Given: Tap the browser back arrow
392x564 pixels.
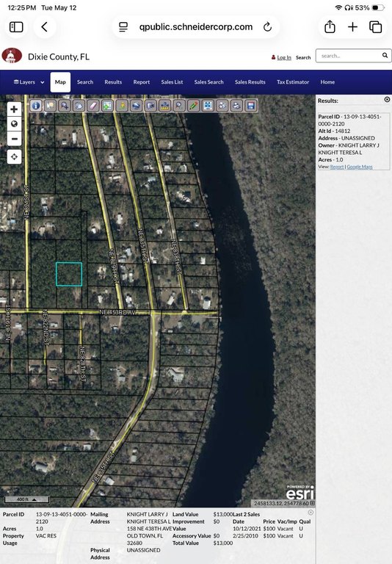Looking at the screenshot, I should (x=45, y=27).
